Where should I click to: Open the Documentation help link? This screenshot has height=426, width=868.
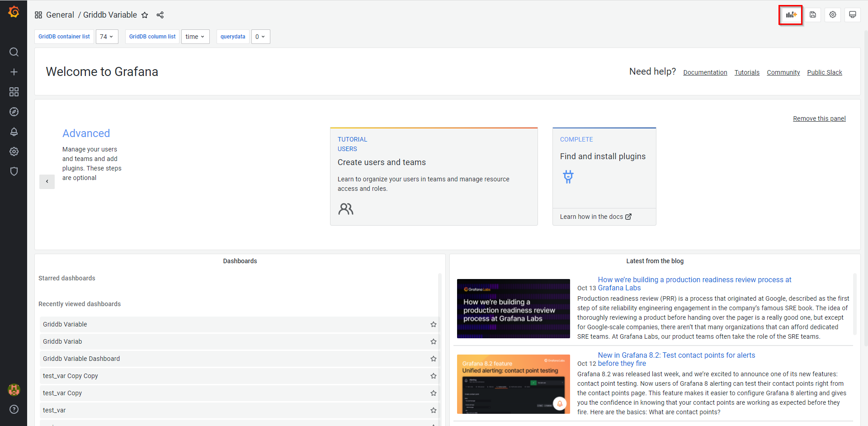click(x=705, y=72)
